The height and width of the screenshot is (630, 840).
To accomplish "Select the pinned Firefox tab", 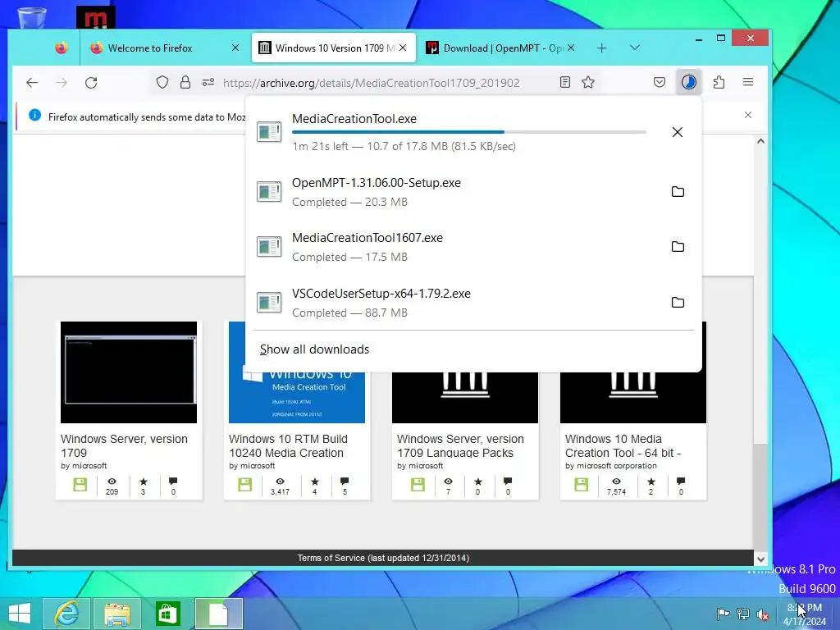I will 61,48.
